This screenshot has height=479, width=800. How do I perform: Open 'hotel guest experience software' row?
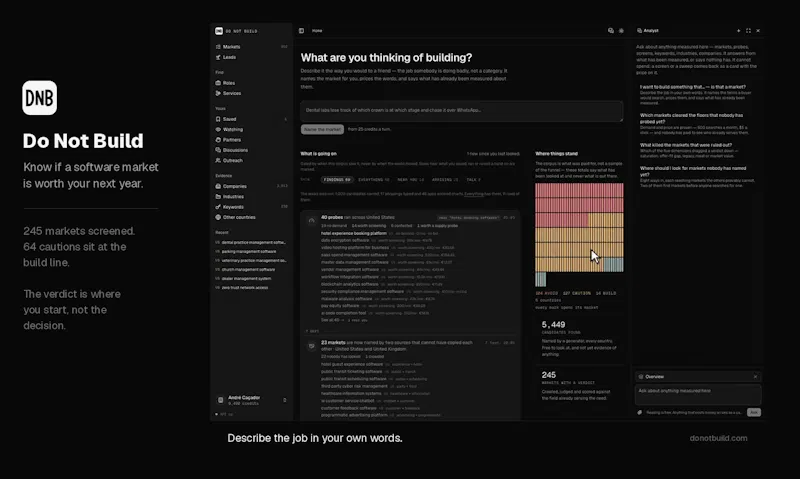point(352,364)
